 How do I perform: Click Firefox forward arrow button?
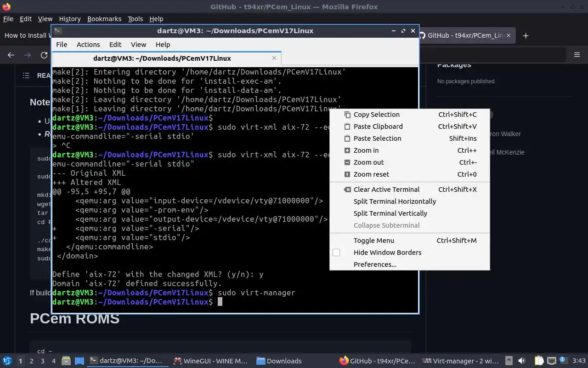28,55
